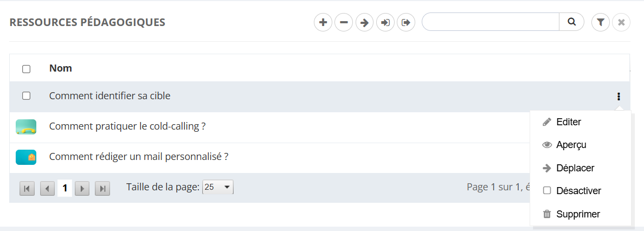Choose Editer from the context menu

pyautogui.click(x=568, y=122)
